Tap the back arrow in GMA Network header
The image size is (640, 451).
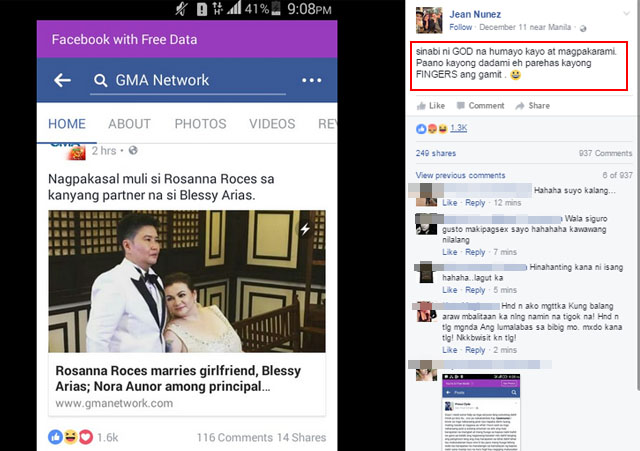[x=62, y=80]
